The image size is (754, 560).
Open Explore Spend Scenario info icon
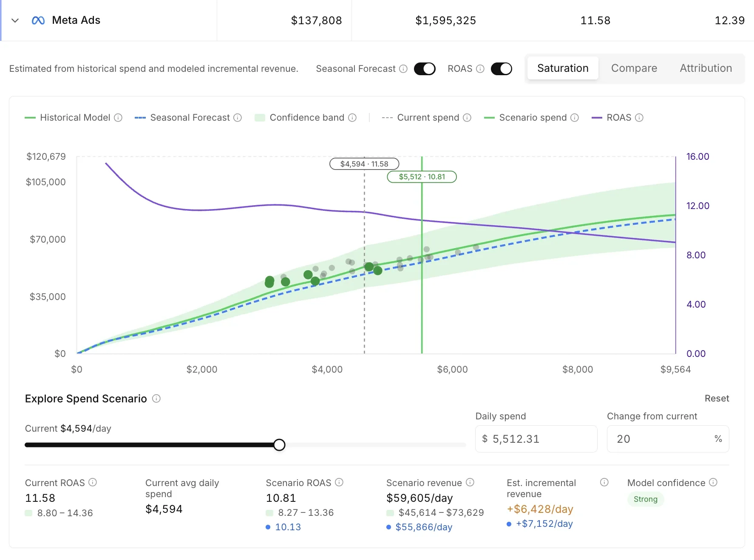(156, 399)
